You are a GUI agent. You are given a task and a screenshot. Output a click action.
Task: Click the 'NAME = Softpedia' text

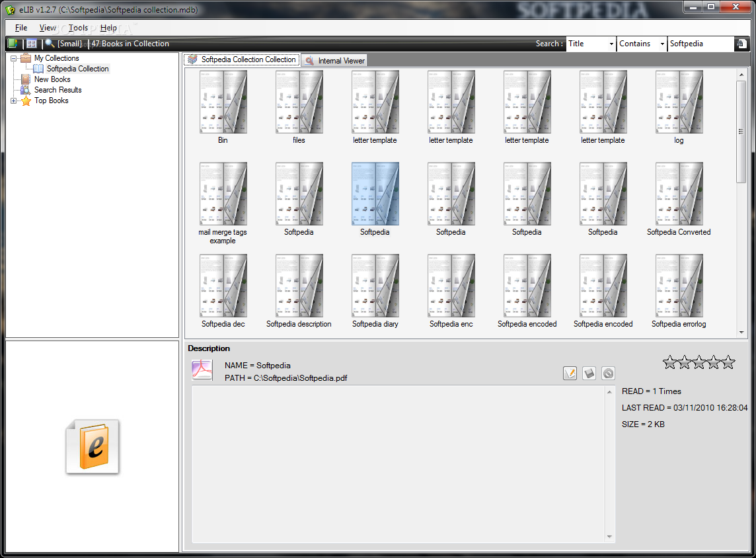[258, 366]
